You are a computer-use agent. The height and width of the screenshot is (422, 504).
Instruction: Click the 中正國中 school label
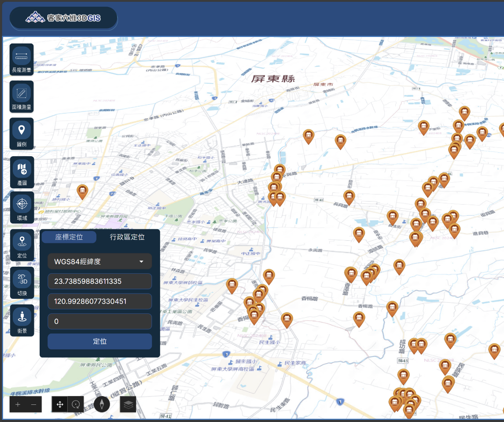[x=251, y=253]
